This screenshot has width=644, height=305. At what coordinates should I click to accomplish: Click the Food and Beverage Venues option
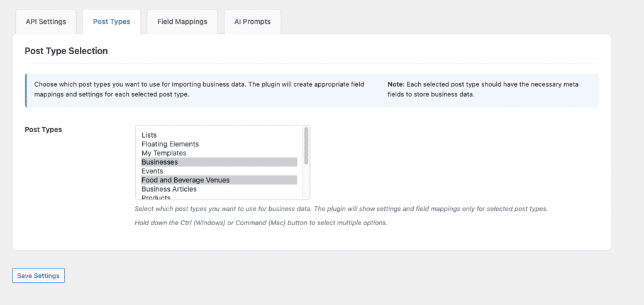click(186, 180)
